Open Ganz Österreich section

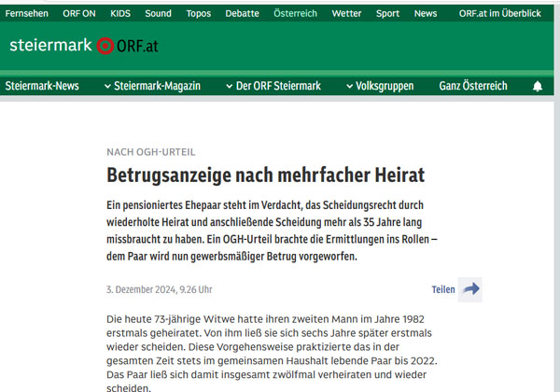click(473, 86)
